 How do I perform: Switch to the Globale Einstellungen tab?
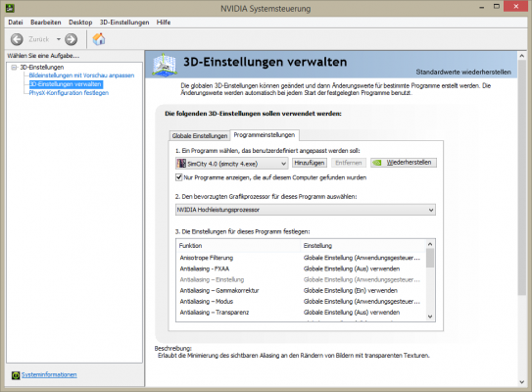[200, 136]
